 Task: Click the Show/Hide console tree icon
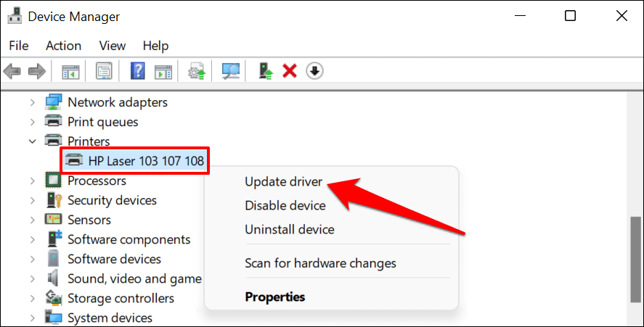70,72
